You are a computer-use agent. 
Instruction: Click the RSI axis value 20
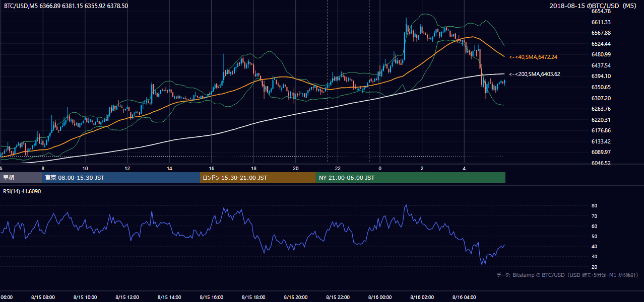click(594, 267)
